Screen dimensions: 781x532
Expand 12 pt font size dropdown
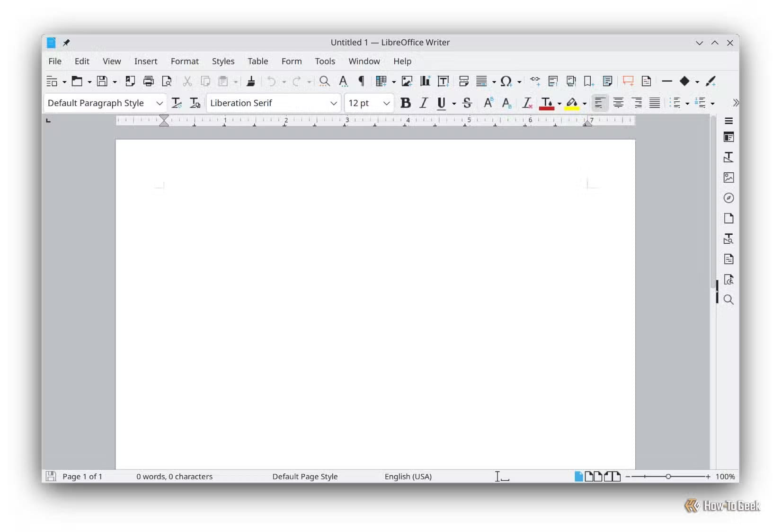tap(387, 103)
